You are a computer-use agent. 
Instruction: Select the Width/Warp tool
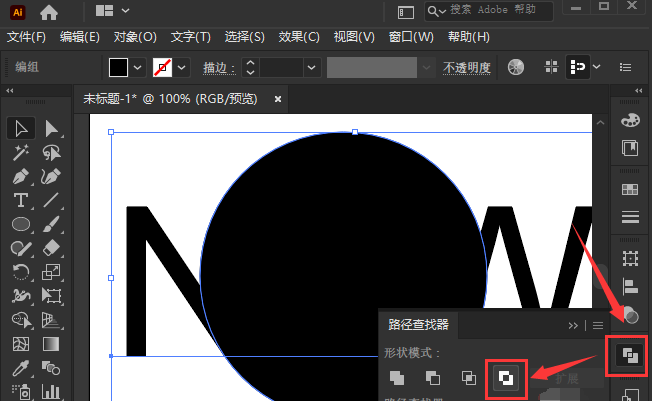click(x=21, y=296)
